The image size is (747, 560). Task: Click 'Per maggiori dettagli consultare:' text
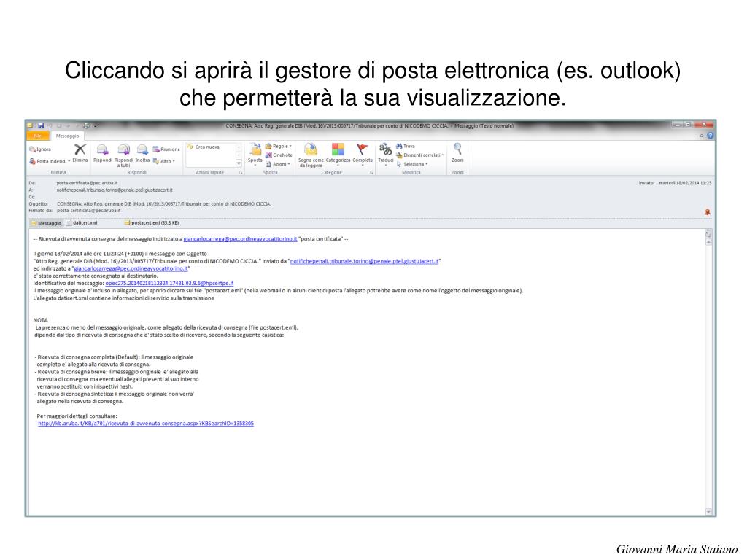(x=77, y=416)
